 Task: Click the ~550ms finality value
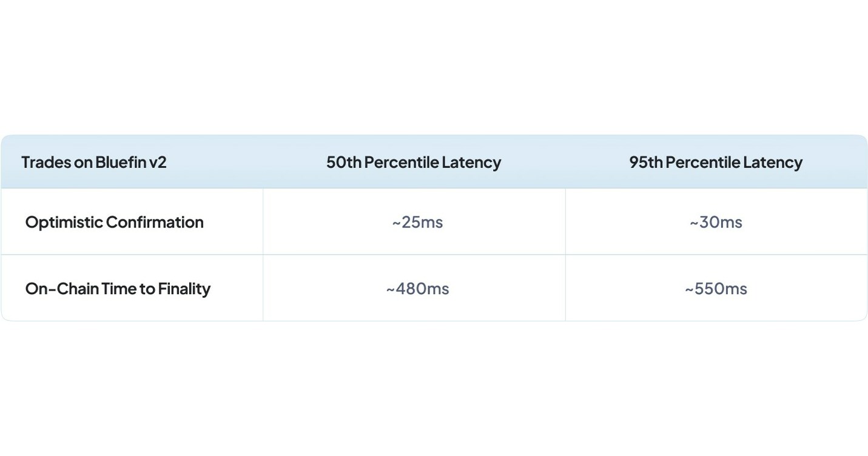click(716, 289)
